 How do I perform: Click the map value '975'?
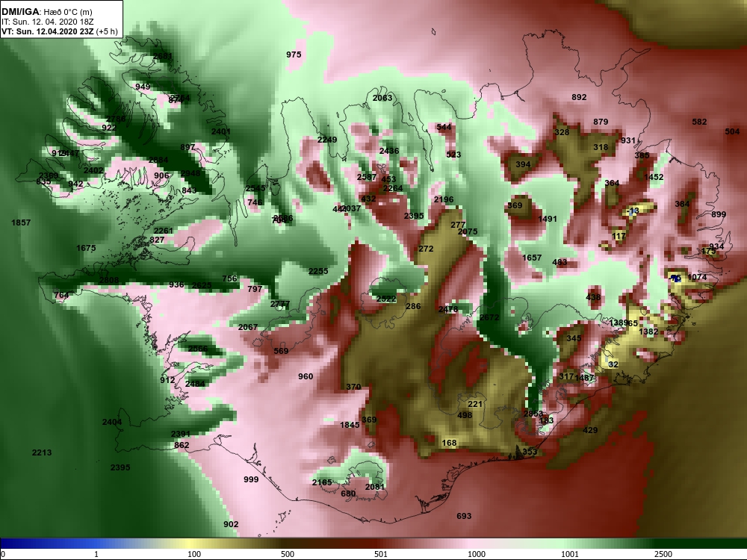[x=294, y=55]
